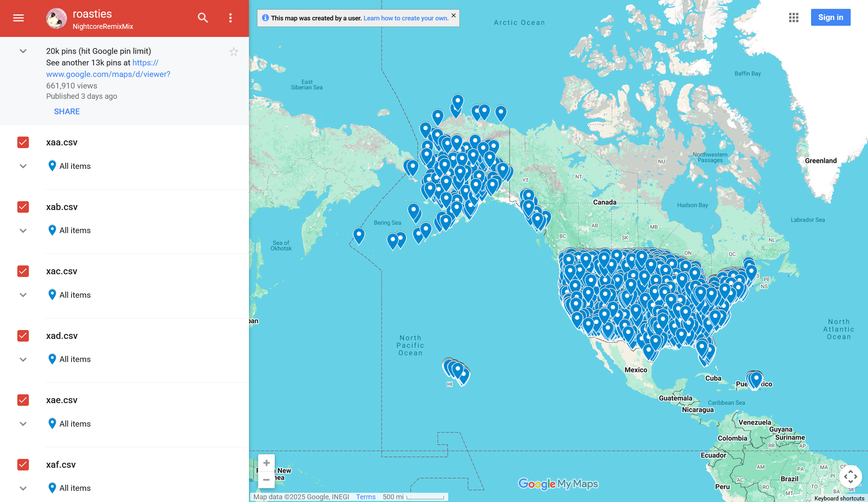Star this map as a favorite
This screenshot has height=502, width=868.
coord(234,52)
